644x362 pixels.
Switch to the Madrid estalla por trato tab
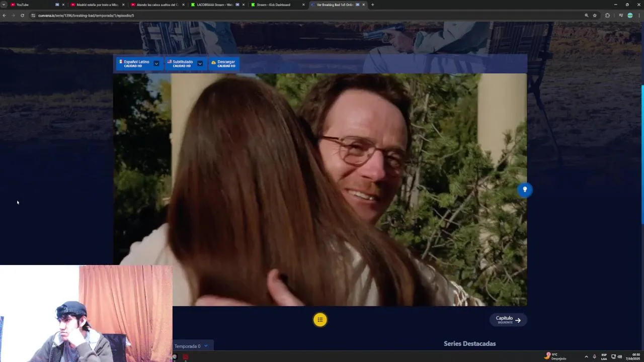pos(97,5)
